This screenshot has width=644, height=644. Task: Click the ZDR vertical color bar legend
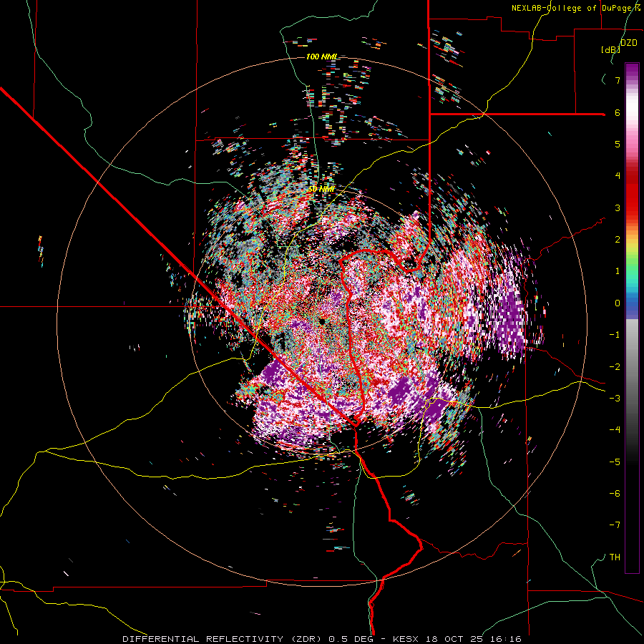pos(632,318)
